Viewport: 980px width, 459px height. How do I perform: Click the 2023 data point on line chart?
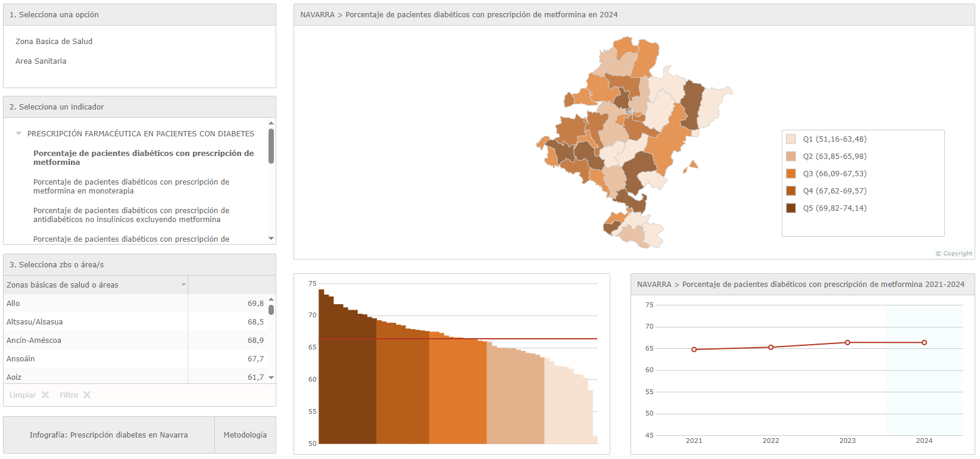point(847,343)
